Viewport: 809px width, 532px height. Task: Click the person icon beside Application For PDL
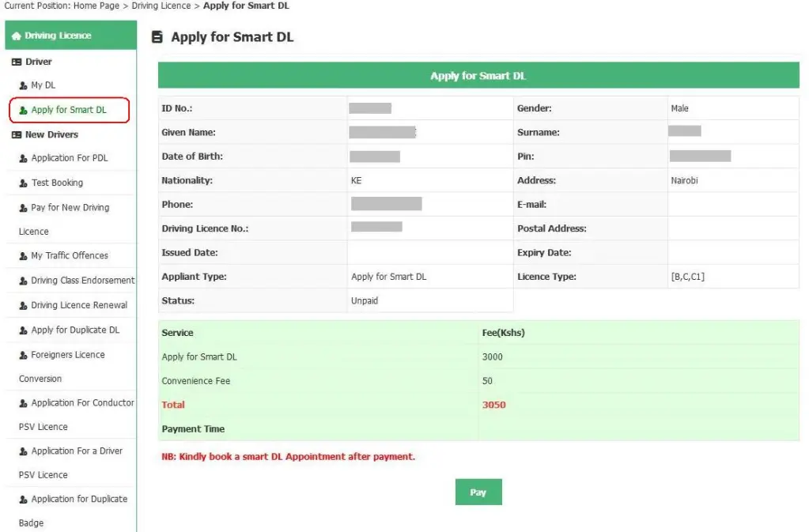(x=23, y=159)
